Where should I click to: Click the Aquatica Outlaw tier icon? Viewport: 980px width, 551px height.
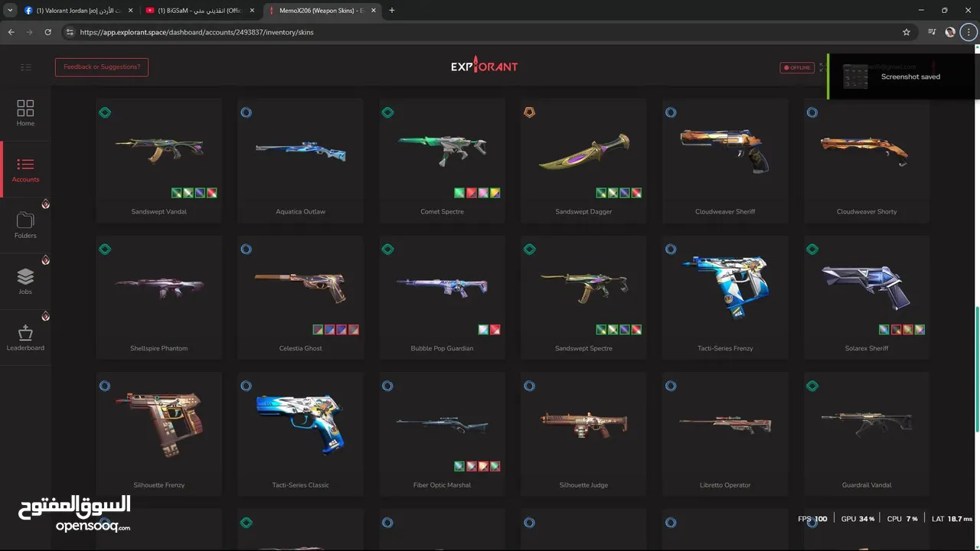coord(246,112)
